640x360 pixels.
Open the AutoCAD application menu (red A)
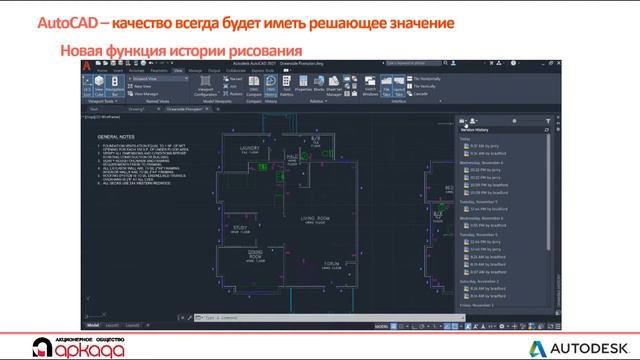(x=86, y=66)
